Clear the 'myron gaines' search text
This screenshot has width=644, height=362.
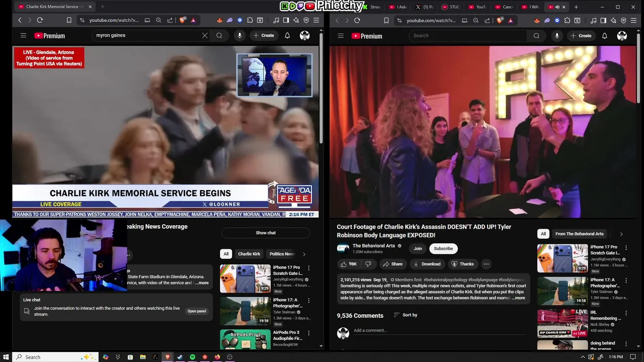coord(205,36)
